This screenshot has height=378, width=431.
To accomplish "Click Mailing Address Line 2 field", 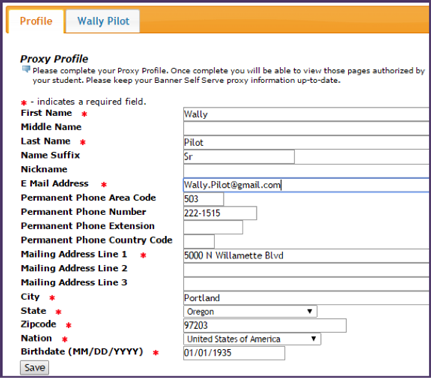I will (x=306, y=270).
